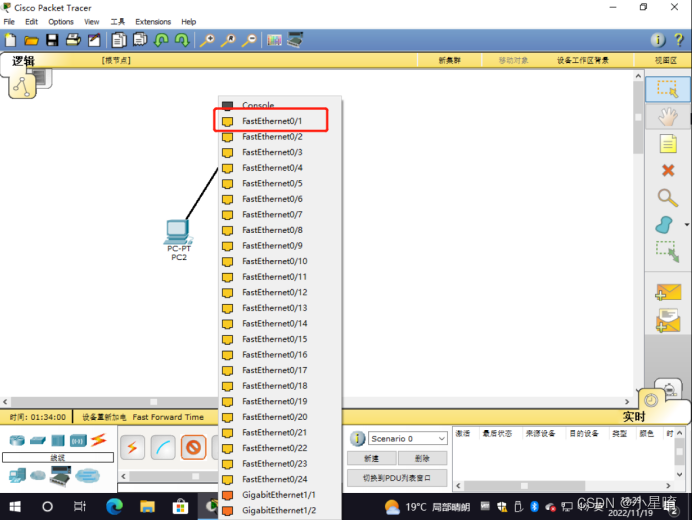Open the drawing palette toolbar icon
This screenshot has height=520, width=693.
pos(274,40)
